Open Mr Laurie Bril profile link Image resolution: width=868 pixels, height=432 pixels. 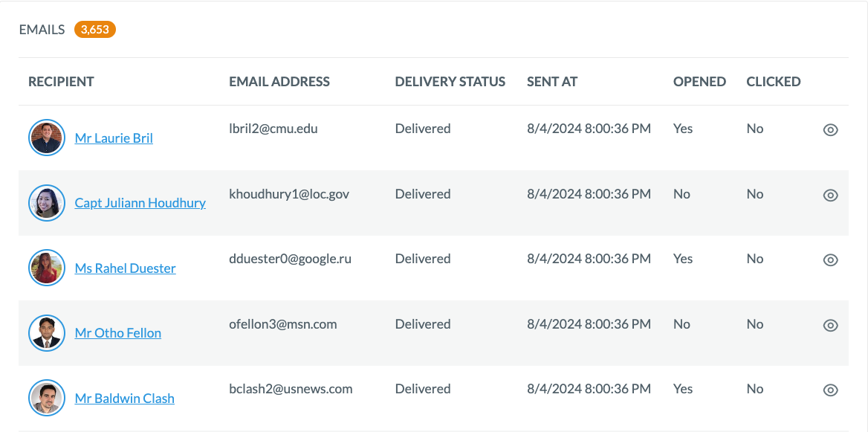[x=114, y=138]
